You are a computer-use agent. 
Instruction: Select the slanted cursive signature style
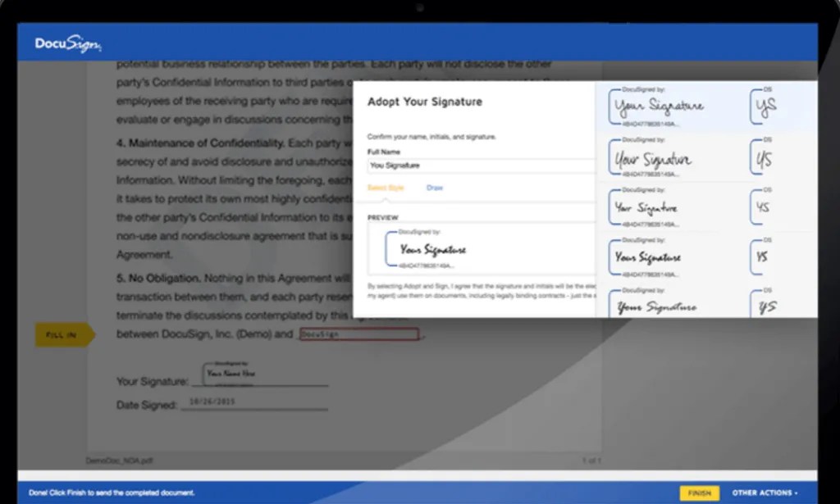click(652, 157)
